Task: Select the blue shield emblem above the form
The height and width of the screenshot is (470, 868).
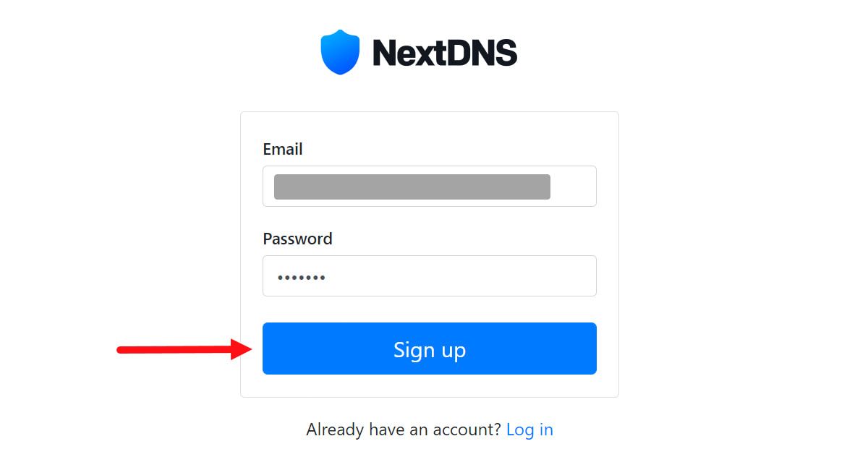Action: pos(340,51)
